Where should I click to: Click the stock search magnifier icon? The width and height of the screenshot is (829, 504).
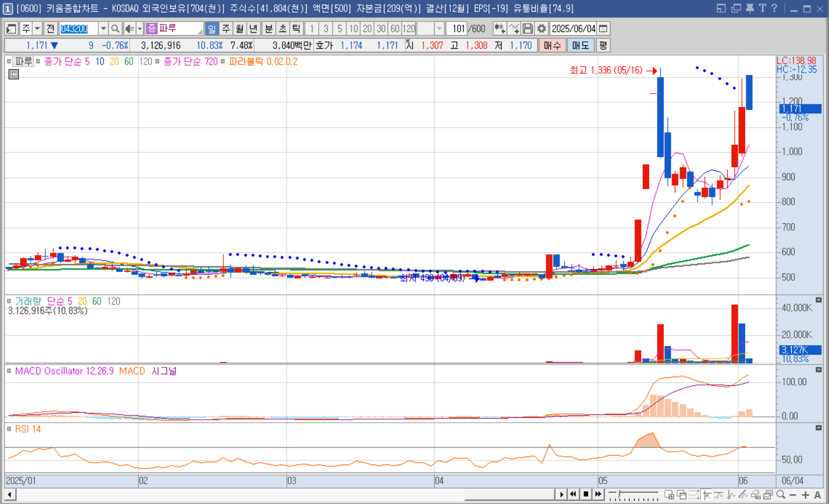(x=115, y=28)
